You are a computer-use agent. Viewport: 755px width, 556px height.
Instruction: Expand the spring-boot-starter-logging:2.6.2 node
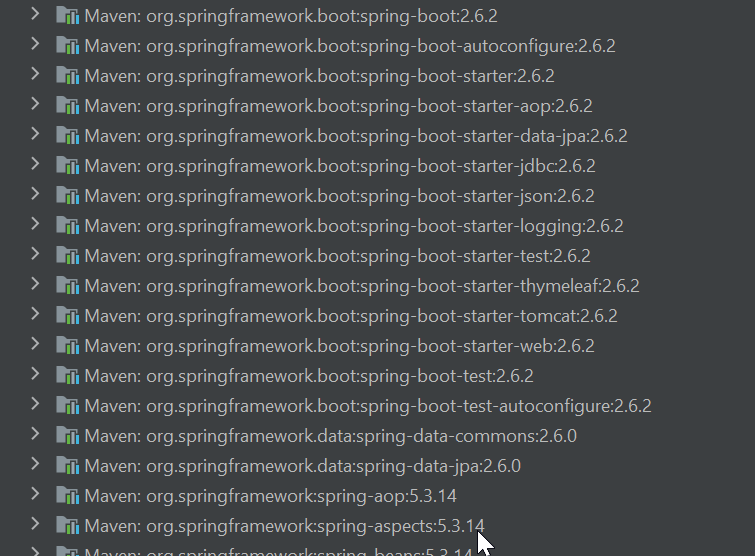35,224
